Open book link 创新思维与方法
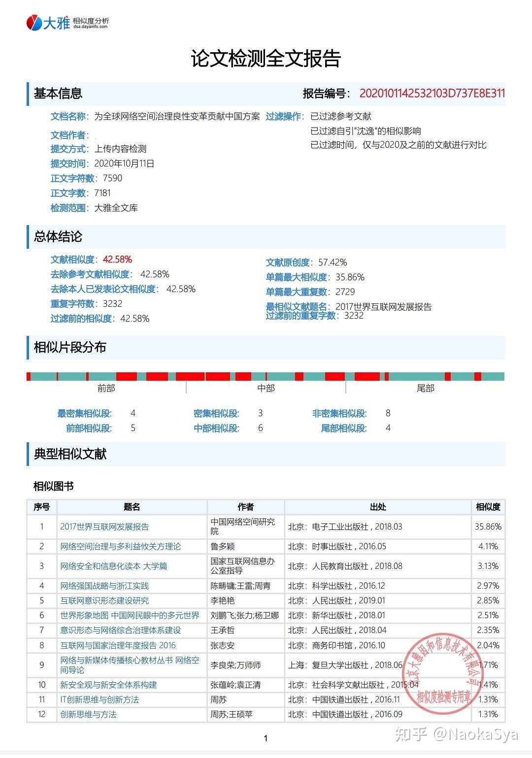Viewport: 532px width, 758px height. pyautogui.click(x=88, y=714)
